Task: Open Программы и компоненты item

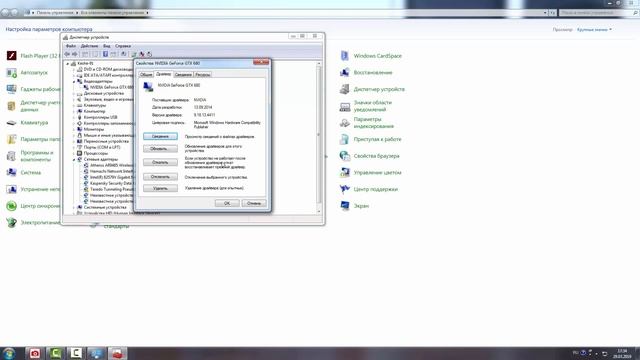Action: pyautogui.click(x=30, y=156)
